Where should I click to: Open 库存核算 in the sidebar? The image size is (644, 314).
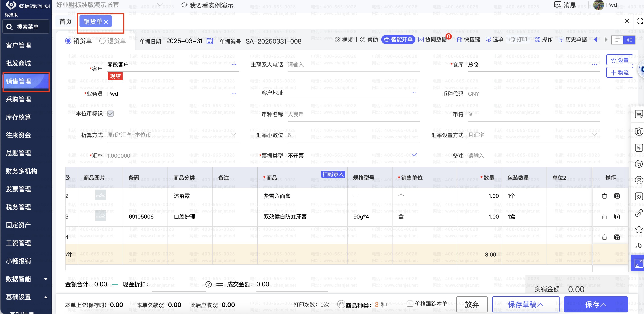click(x=18, y=117)
